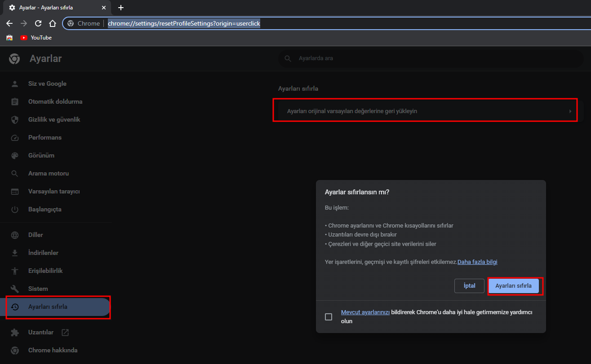Open İndirilenler settings
The width and height of the screenshot is (591, 364).
pos(43,253)
